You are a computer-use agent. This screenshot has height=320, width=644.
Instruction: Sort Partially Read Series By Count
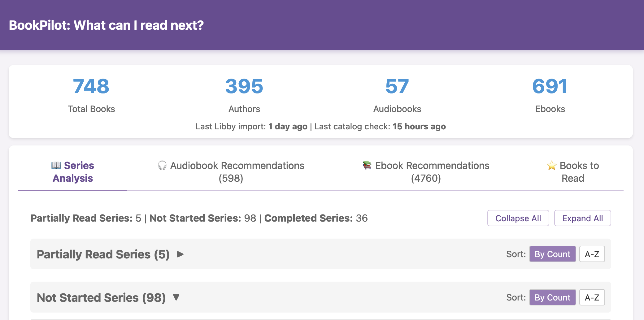coord(552,254)
